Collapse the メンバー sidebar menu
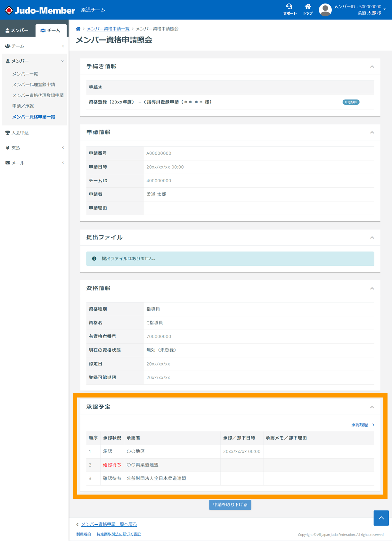This screenshot has width=392, height=541. coord(34,61)
